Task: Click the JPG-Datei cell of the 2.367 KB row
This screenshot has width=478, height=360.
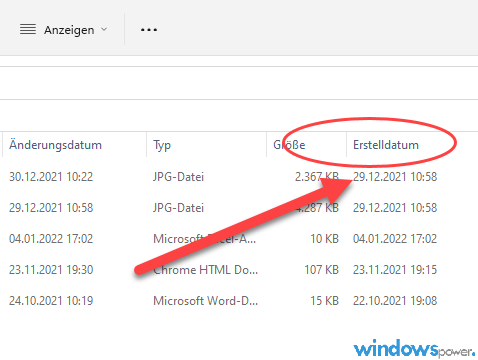Action: coord(178,177)
